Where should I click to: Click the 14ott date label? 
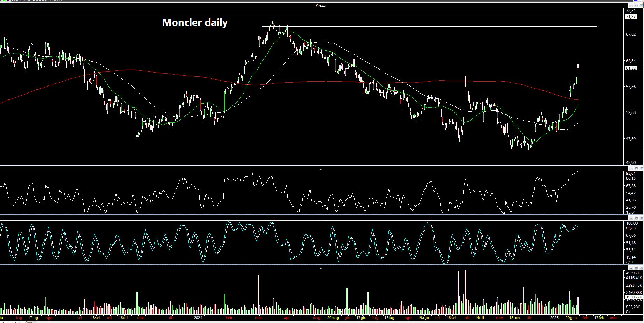click(x=479, y=318)
